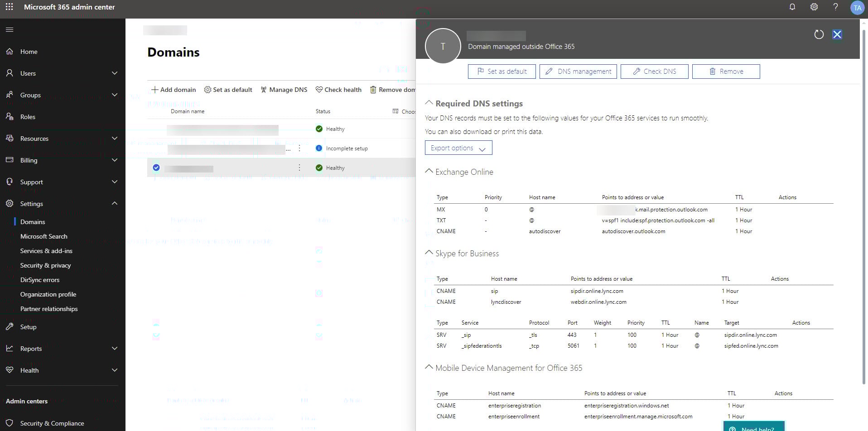Collapse the sidebar with the hamburger icon
The height and width of the screenshot is (431, 868).
click(9, 29)
